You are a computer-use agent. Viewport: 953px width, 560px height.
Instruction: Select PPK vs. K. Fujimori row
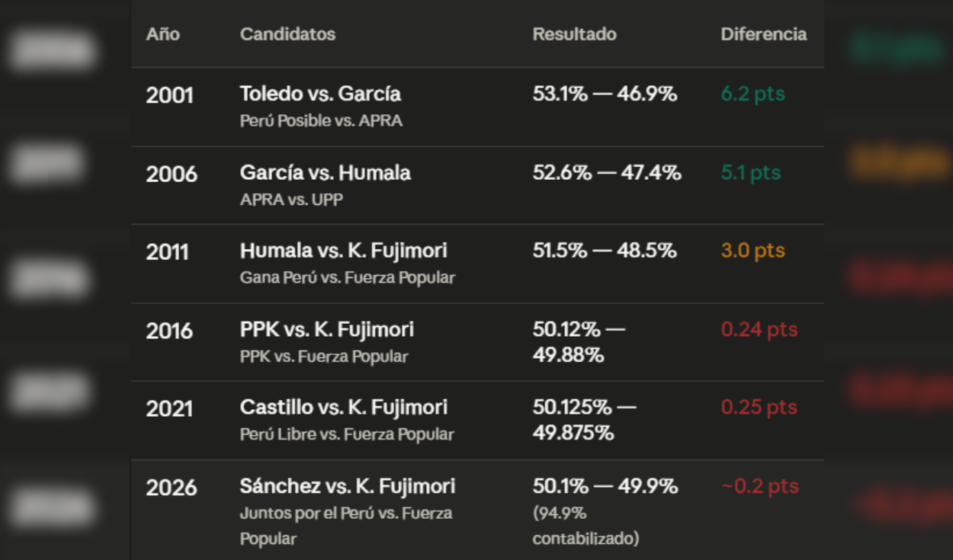[477, 342]
